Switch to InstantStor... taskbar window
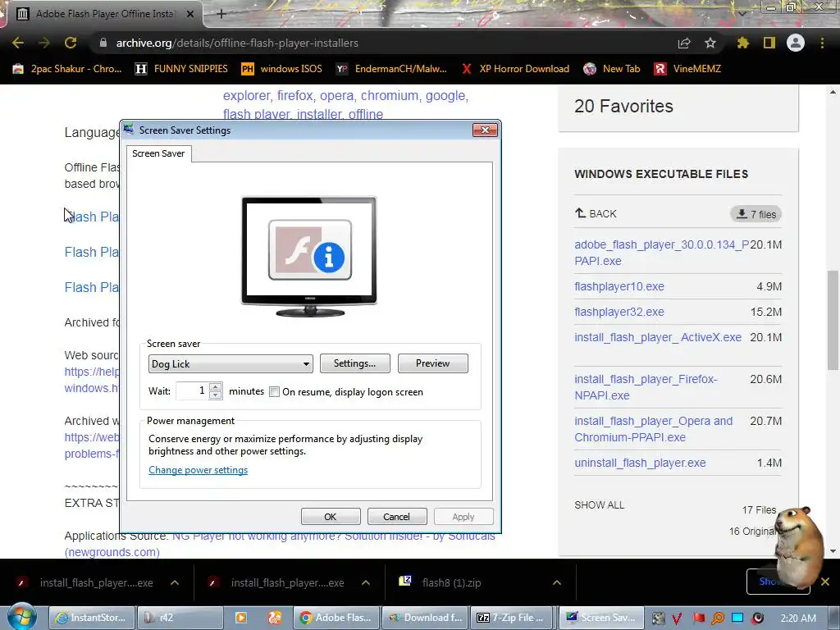 pos(92,618)
